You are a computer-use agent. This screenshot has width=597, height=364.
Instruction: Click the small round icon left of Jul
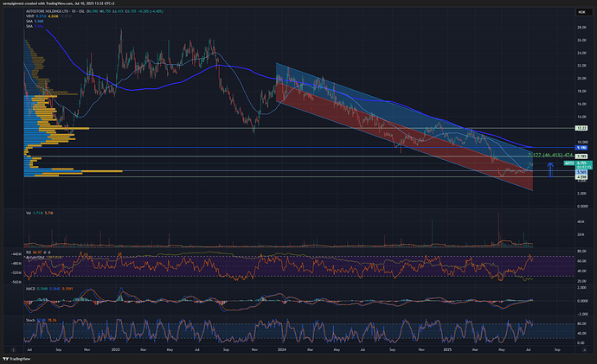(x=13, y=349)
